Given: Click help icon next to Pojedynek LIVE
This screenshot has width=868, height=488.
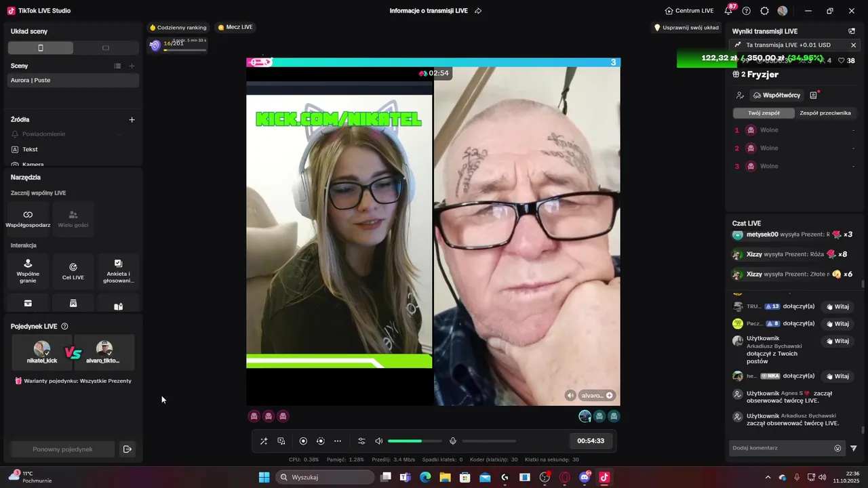Looking at the screenshot, I should (x=64, y=327).
